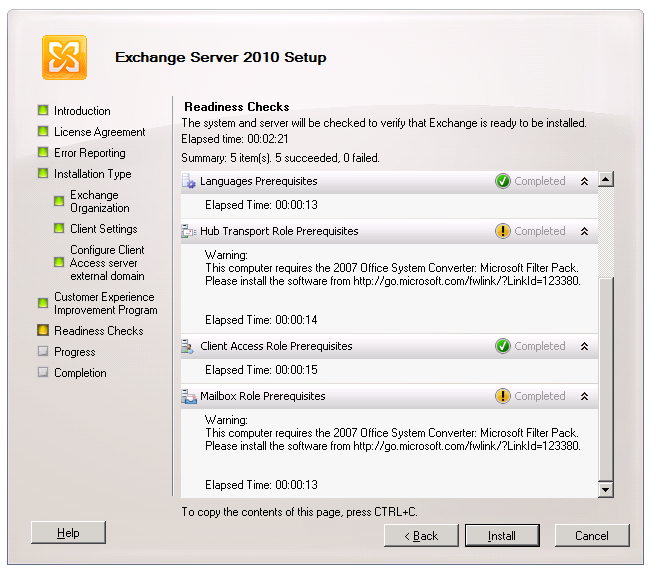Select the Installation Type step

point(92,174)
